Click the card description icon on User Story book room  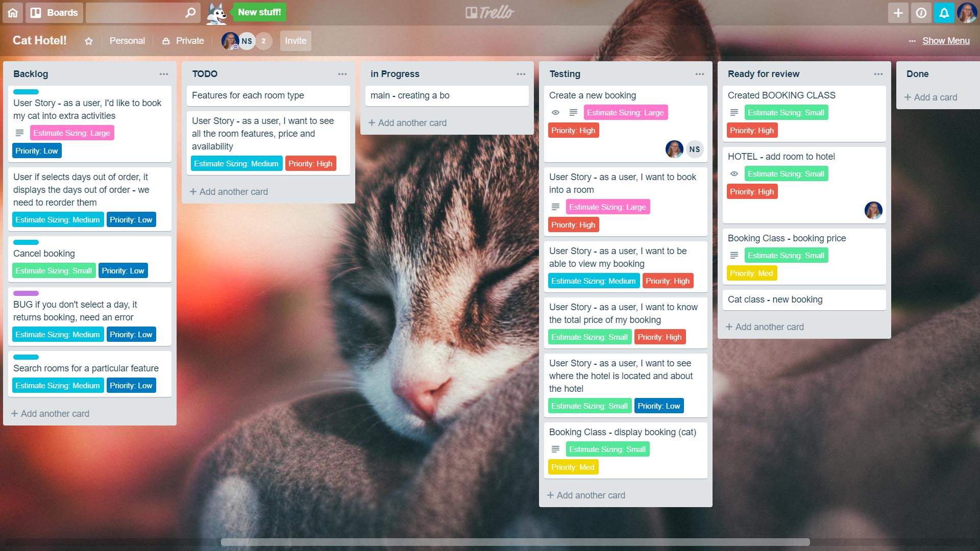(x=555, y=207)
